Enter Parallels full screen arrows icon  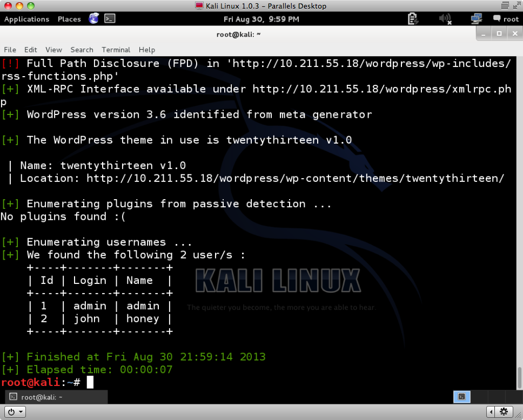(517, 5)
